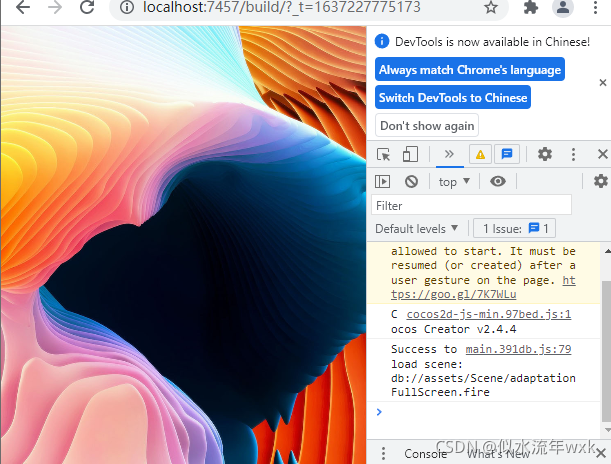Switch DevTools to Chinese
Screen dimensions: 611x464
click(453, 97)
